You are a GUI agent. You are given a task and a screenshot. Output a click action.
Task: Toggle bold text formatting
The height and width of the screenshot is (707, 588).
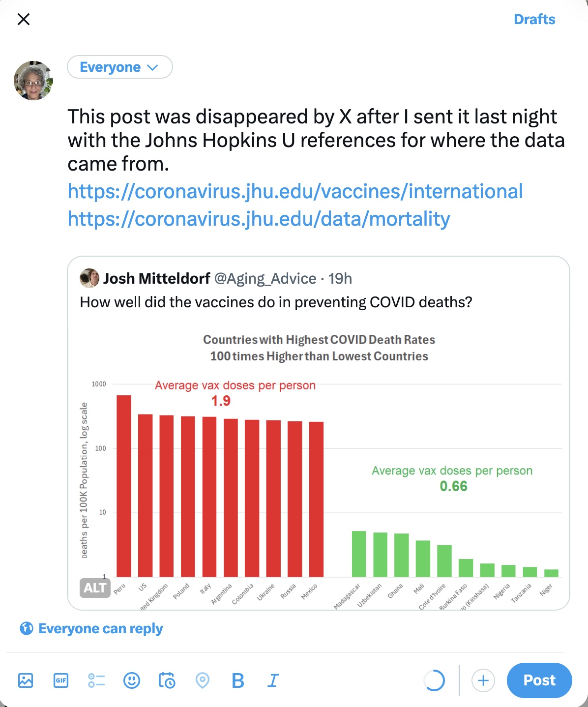tap(238, 680)
